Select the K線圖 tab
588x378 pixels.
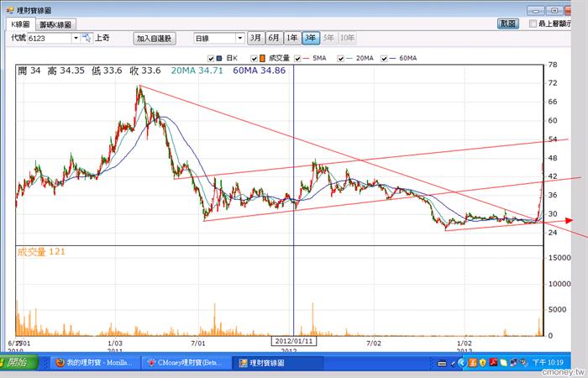(21, 24)
